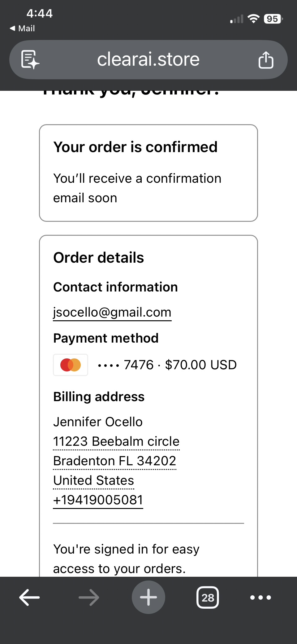
Task: Tap the Your order is confirmed heading
Action: click(135, 147)
